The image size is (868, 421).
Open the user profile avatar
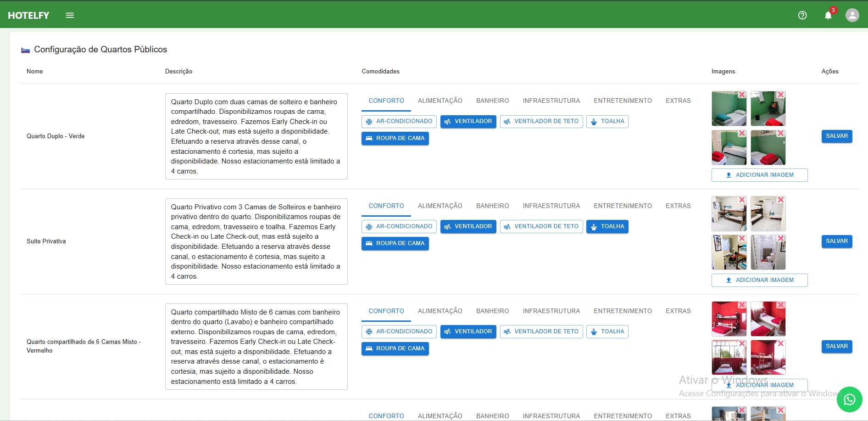(852, 15)
